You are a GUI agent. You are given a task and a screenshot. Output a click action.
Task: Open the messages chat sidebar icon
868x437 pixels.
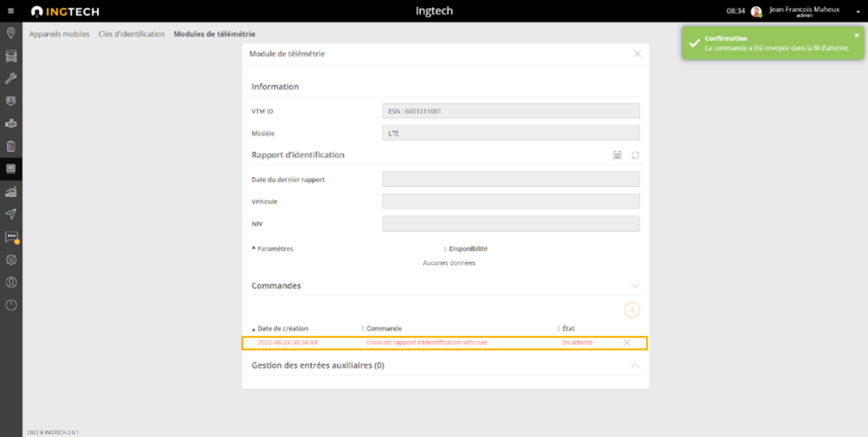tap(11, 237)
